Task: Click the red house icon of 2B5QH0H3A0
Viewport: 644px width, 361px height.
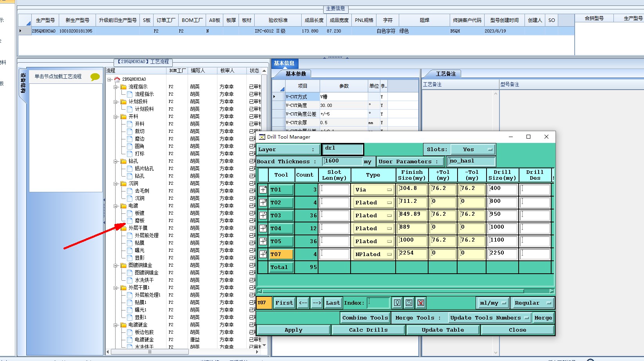Action: [x=117, y=79]
